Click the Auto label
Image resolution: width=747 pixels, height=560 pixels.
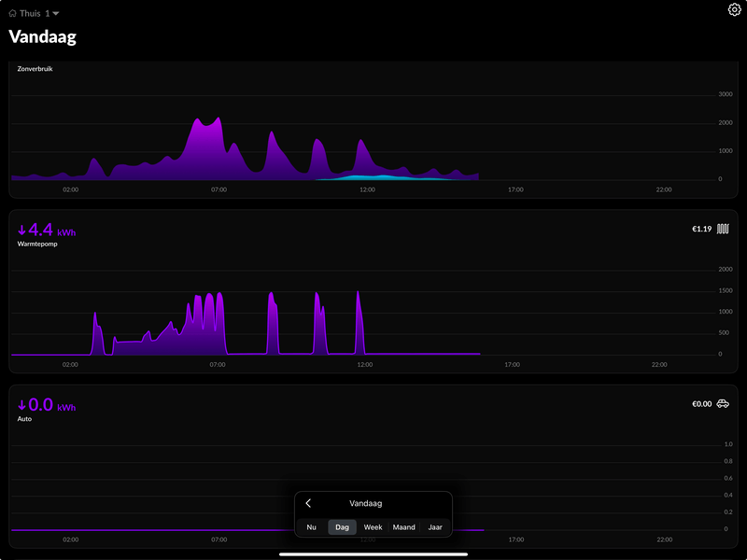coord(24,419)
